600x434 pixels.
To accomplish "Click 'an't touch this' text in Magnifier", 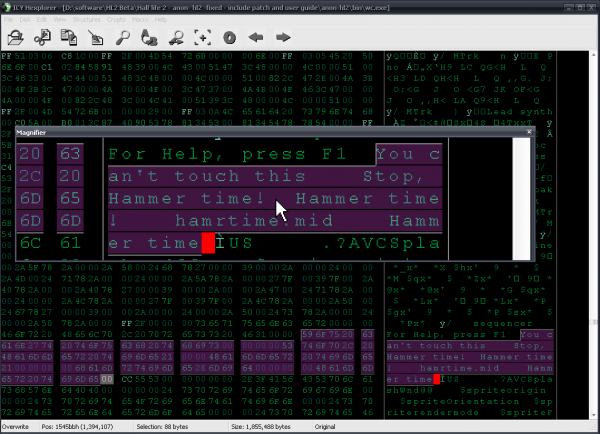I will [207, 176].
